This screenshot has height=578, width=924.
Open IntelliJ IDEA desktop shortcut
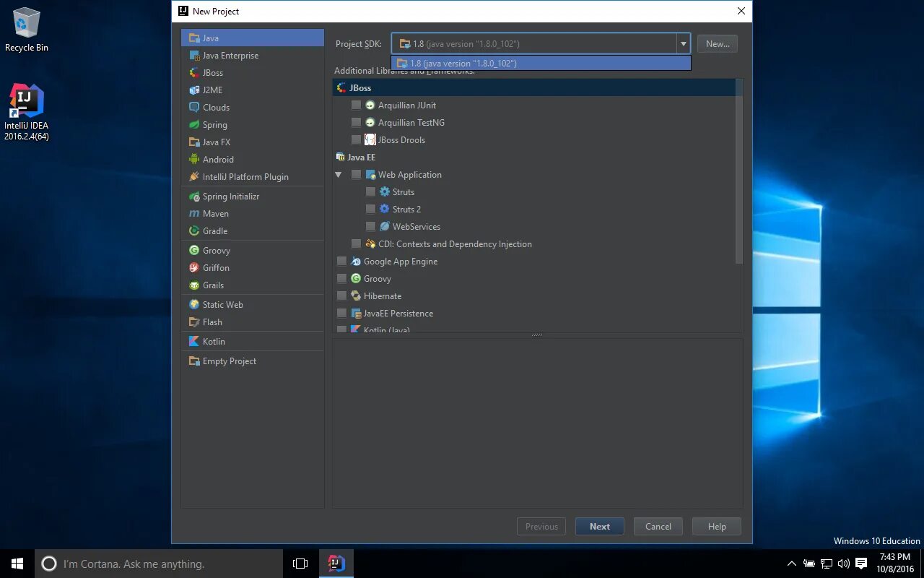coord(27,112)
